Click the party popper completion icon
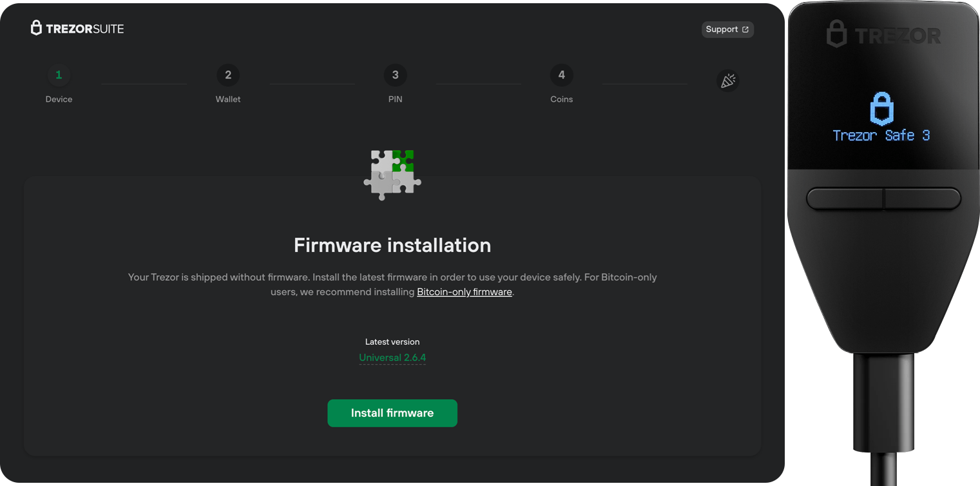 click(727, 81)
